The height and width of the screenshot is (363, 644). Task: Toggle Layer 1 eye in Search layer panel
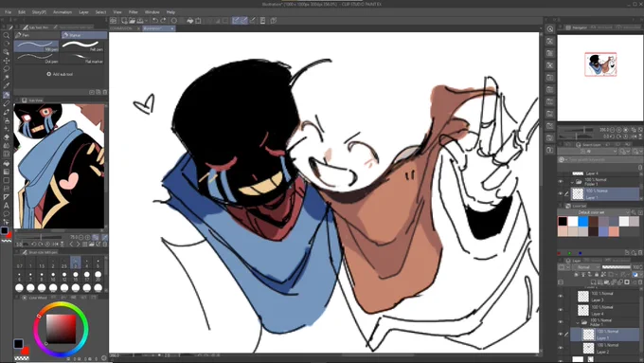(x=561, y=193)
